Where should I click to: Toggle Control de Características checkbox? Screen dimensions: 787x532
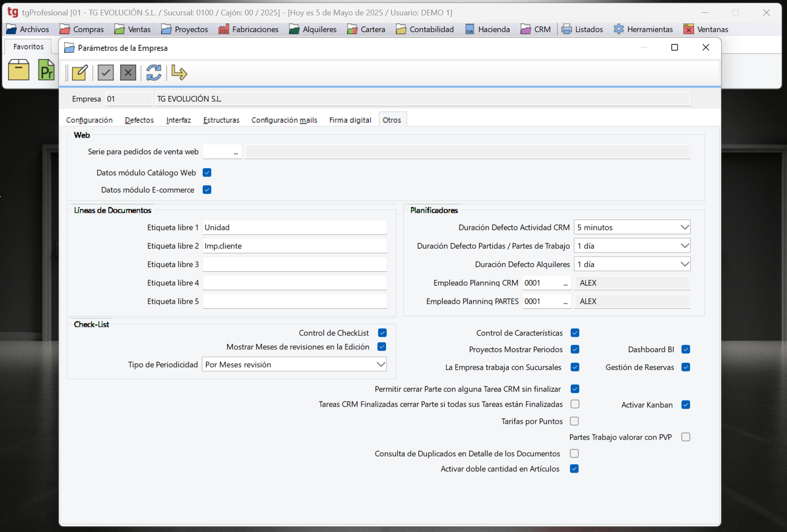pyautogui.click(x=575, y=333)
